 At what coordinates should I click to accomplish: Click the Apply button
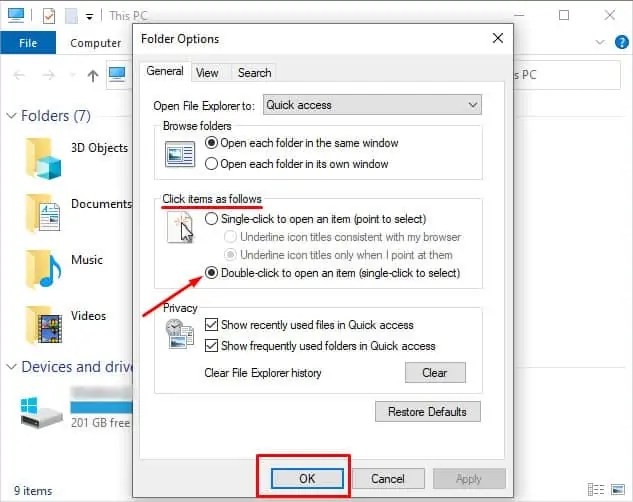tap(469, 479)
